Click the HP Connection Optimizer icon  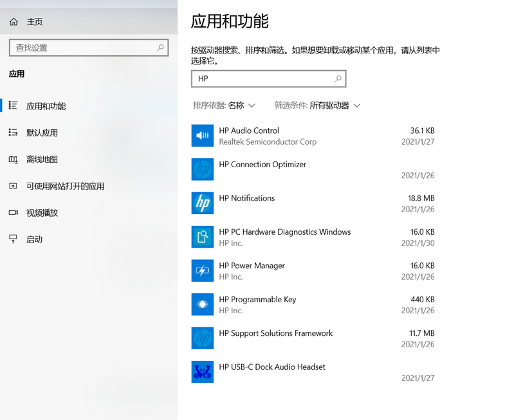click(x=202, y=169)
